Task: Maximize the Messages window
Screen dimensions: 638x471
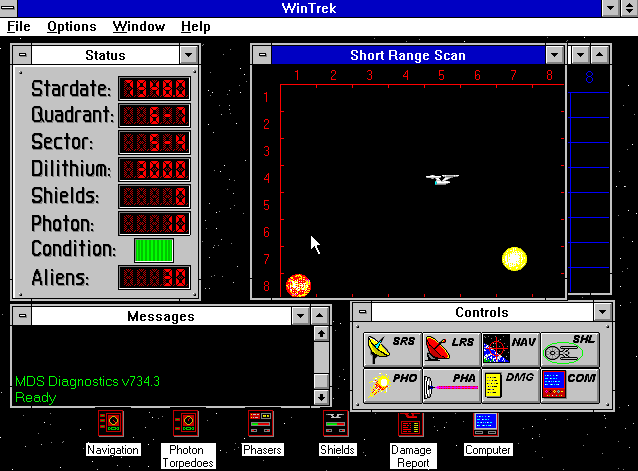Action: point(320,316)
